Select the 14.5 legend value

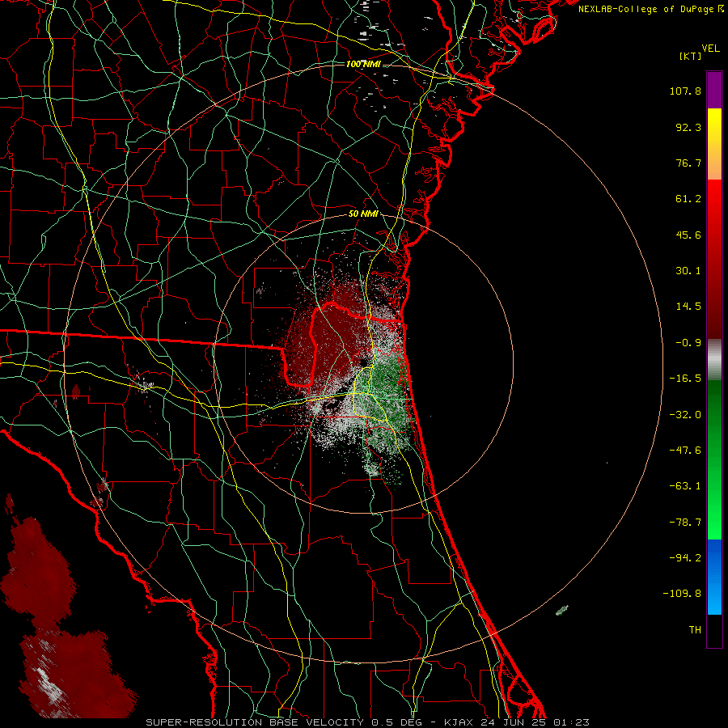(688, 307)
